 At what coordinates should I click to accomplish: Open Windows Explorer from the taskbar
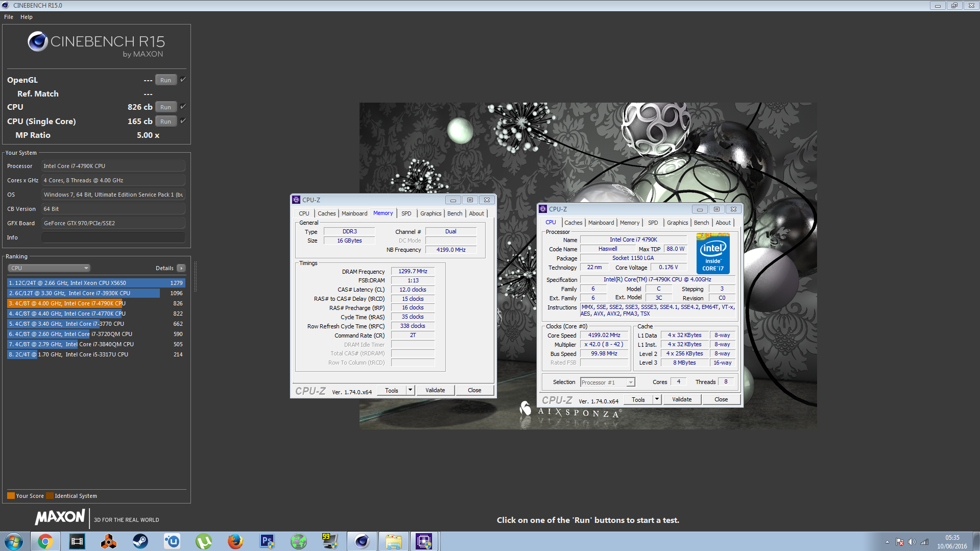(x=393, y=541)
